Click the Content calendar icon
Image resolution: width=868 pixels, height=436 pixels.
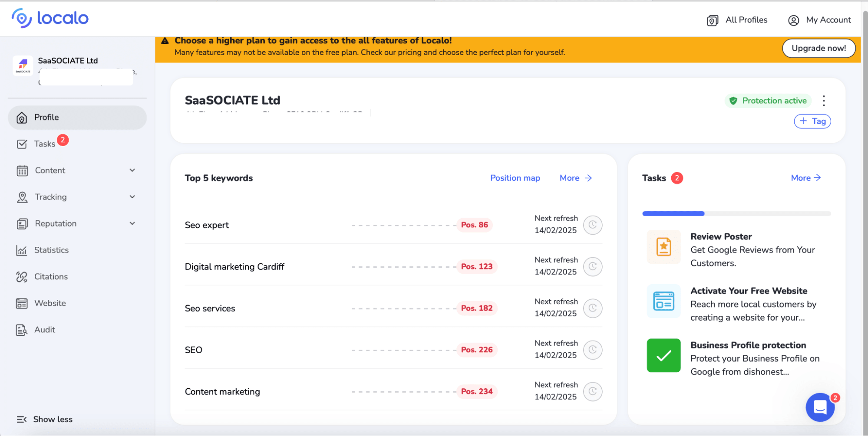22,171
